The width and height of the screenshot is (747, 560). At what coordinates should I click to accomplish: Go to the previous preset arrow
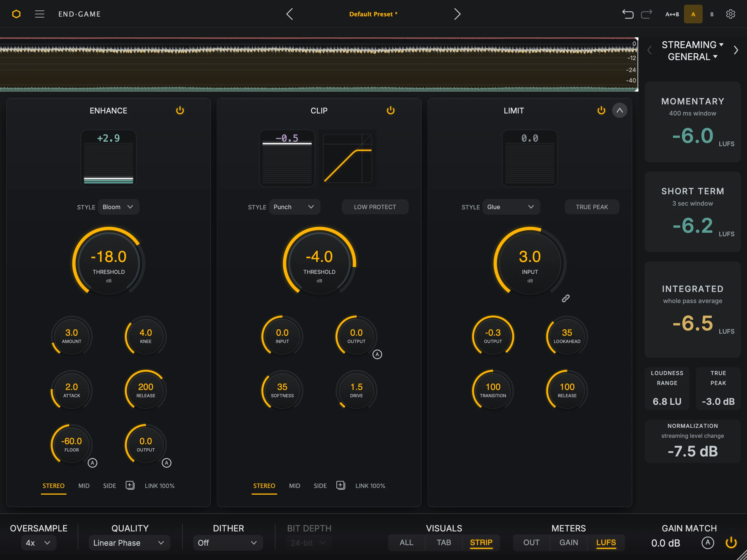(x=289, y=14)
